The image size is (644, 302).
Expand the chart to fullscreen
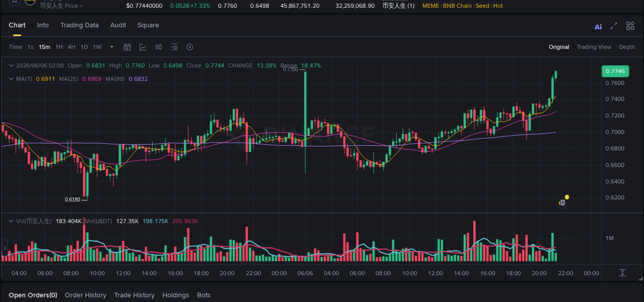pyautogui.click(x=614, y=26)
